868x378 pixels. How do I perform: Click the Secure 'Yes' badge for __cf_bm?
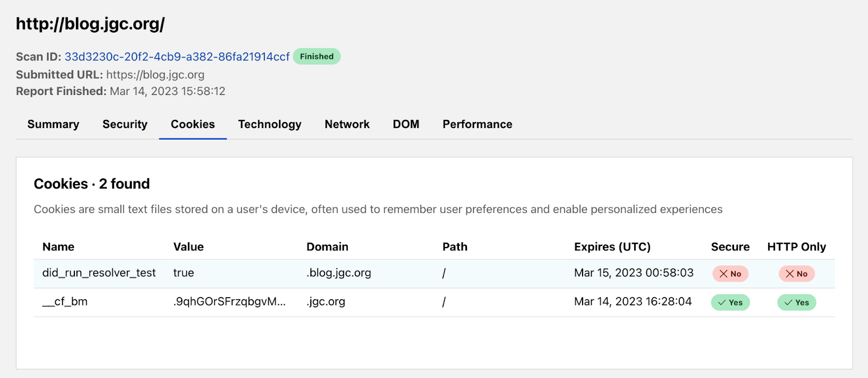coord(730,303)
